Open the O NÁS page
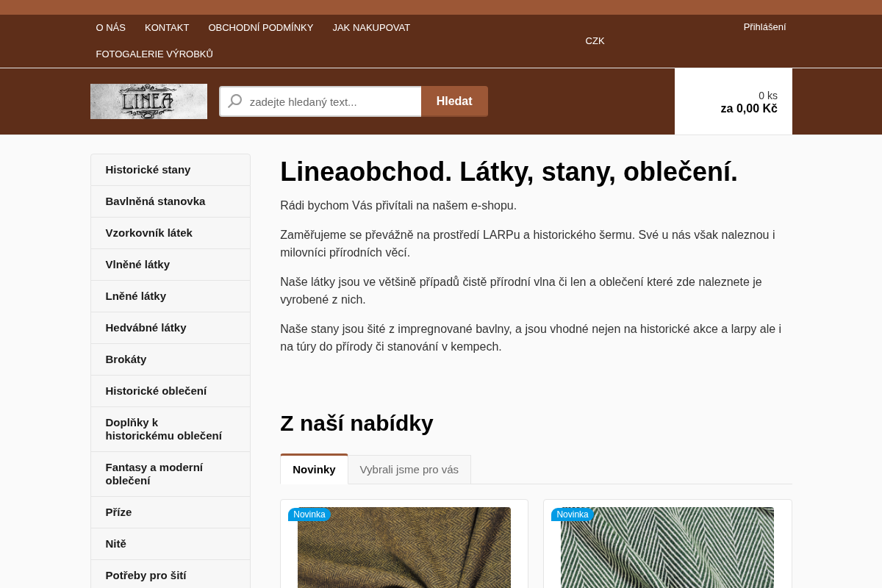The image size is (882, 588). coord(111,28)
